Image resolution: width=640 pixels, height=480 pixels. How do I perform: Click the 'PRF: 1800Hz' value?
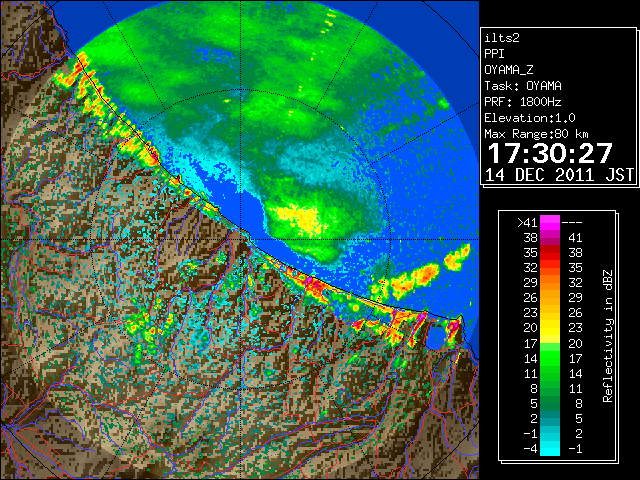[x=523, y=102]
